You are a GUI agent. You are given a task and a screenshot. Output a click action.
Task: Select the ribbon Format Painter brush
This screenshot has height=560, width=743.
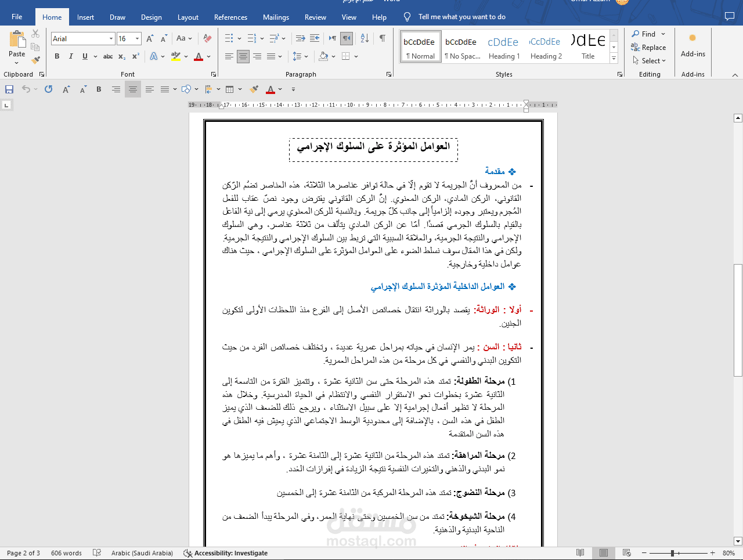(x=35, y=59)
